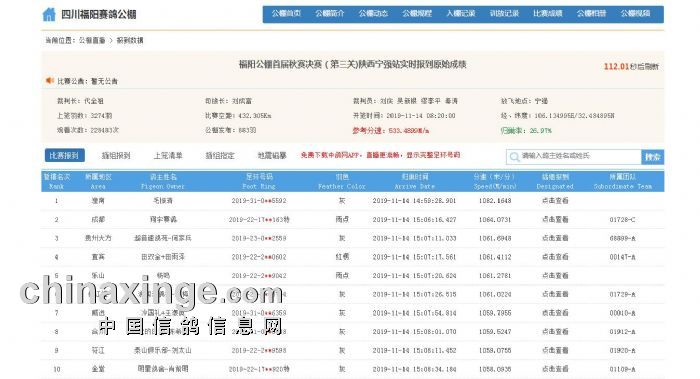This screenshot has height=379, width=700.
Task: Click the 公棚直播 breadcrumb link
Action: [x=92, y=40]
